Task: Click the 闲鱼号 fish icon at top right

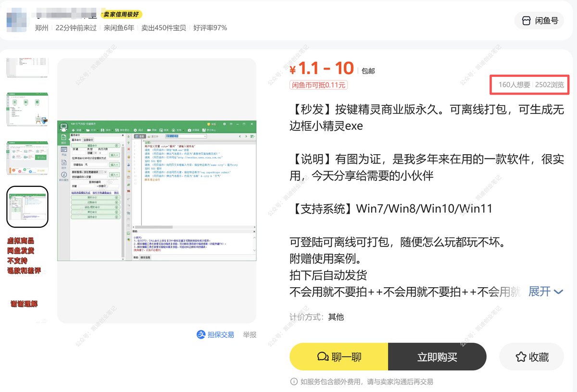Action: pyautogui.click(x=539, y=21)
